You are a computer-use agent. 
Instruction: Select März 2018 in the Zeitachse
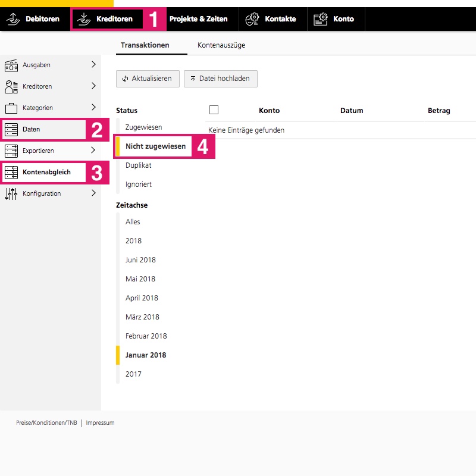point(142,317)
